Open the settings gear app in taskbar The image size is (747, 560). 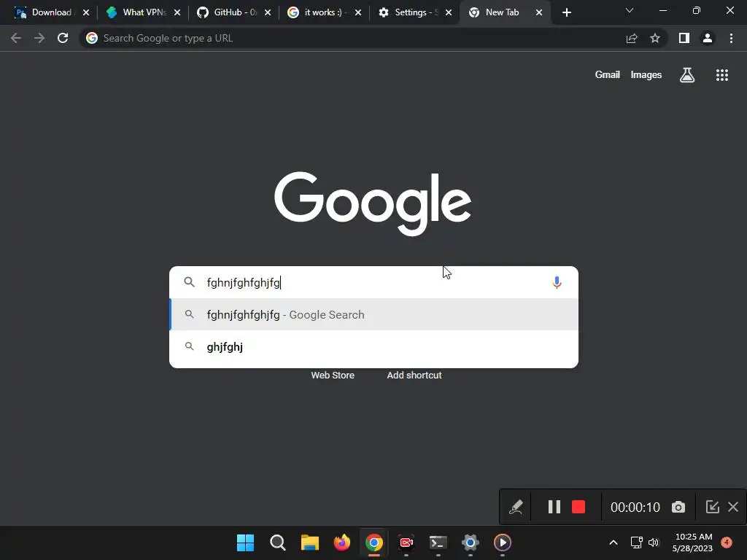pos(471,542)
